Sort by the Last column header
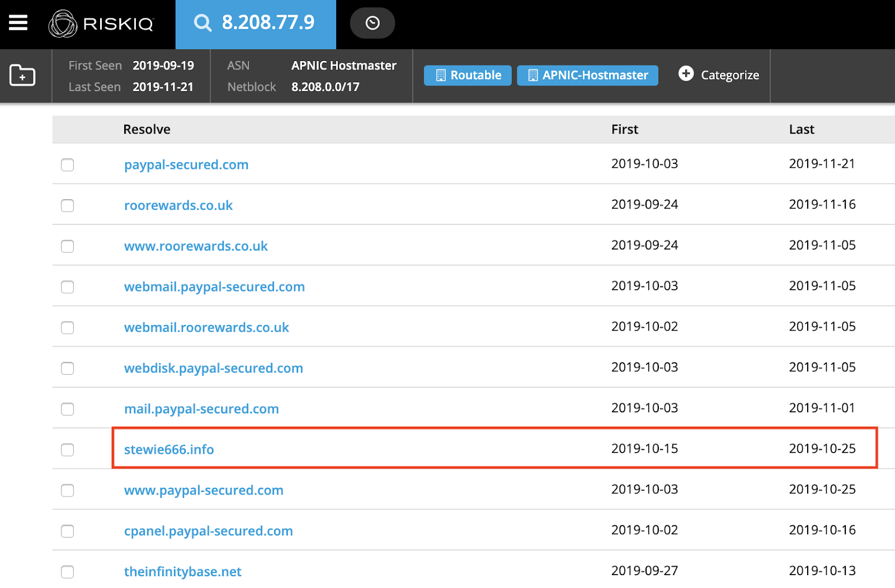This screenshot has width=895, height=588. coord(802,129)
